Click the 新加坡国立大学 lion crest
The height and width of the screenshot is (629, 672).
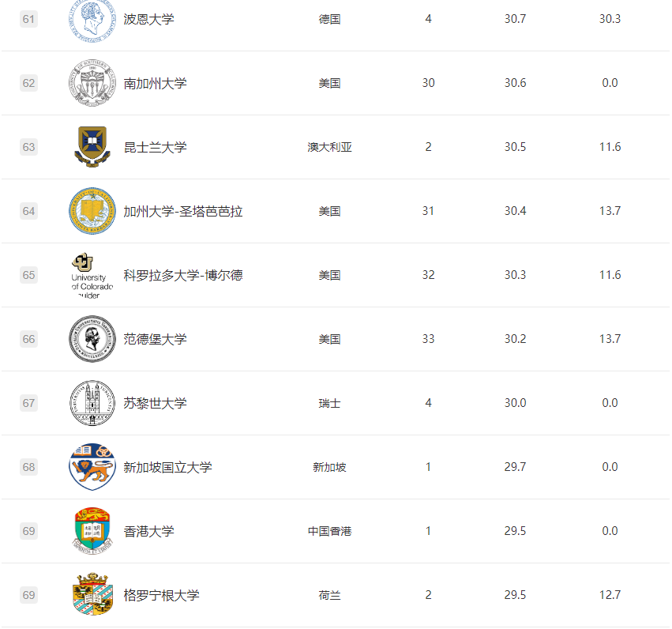click(x=92, y=467)
